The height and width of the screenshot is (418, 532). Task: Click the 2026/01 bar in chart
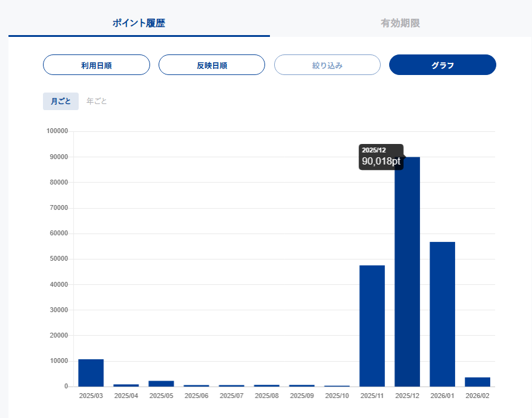click(x=442, y=314)
